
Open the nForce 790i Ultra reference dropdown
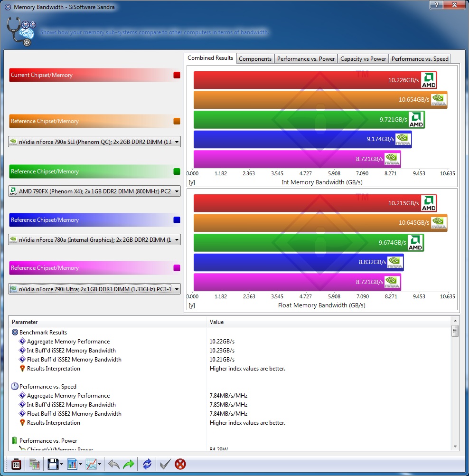(x=94, y=289)
